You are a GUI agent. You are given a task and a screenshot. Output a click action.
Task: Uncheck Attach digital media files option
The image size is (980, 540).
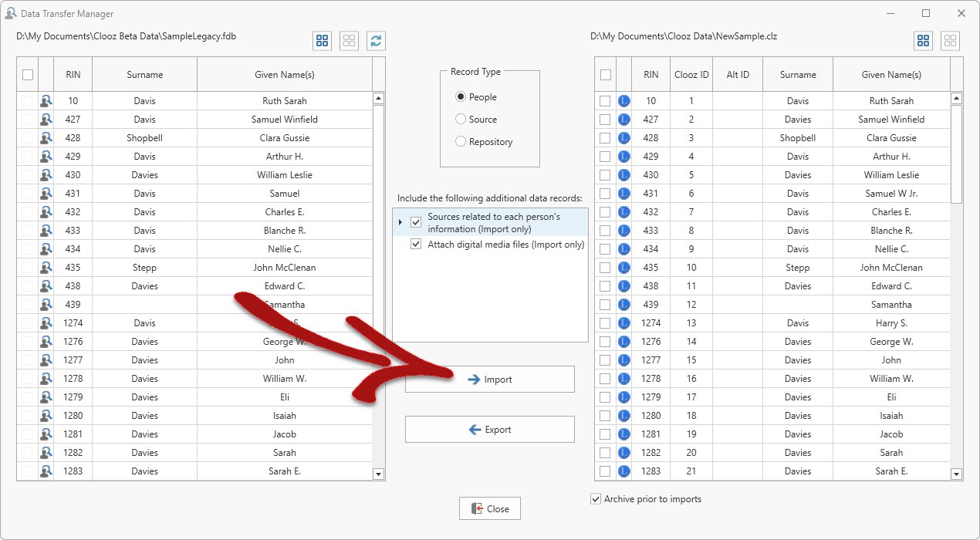417,245
